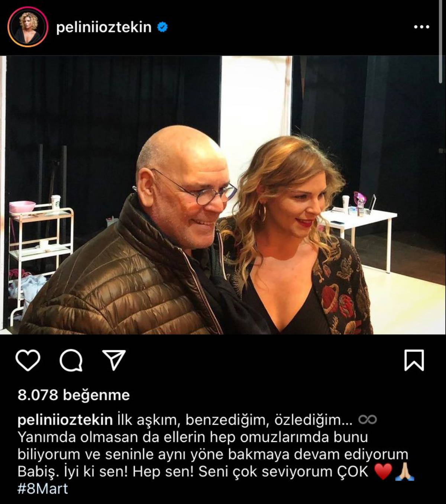Image resolution: width=446 pixels, height=504 pixels.
Task: Click the blue verified badge
Action: point(162,27)
